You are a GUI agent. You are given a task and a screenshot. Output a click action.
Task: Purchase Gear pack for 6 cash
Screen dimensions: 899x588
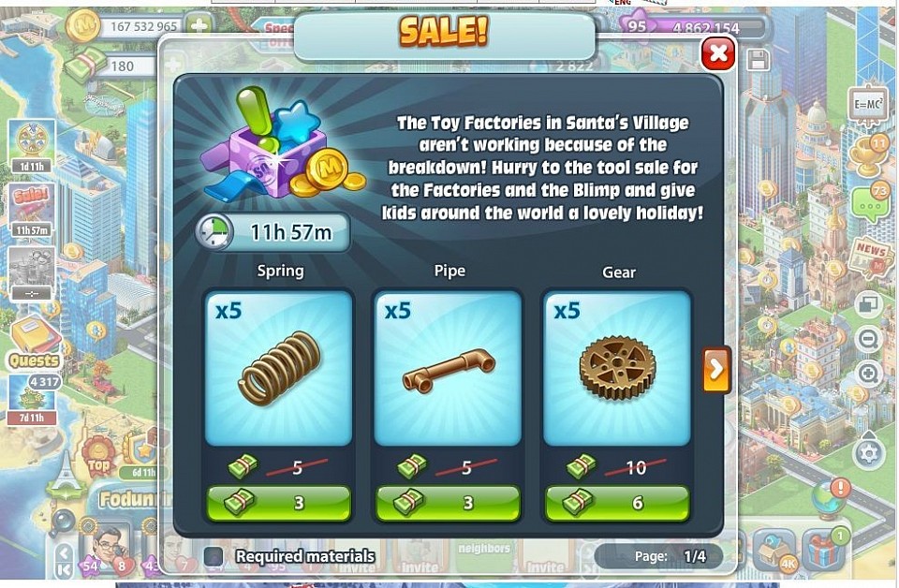pos(617,503)
